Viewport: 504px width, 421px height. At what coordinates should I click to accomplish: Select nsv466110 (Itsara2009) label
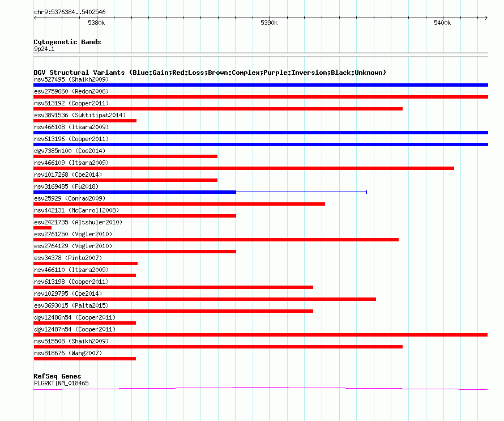coord(71,270)
